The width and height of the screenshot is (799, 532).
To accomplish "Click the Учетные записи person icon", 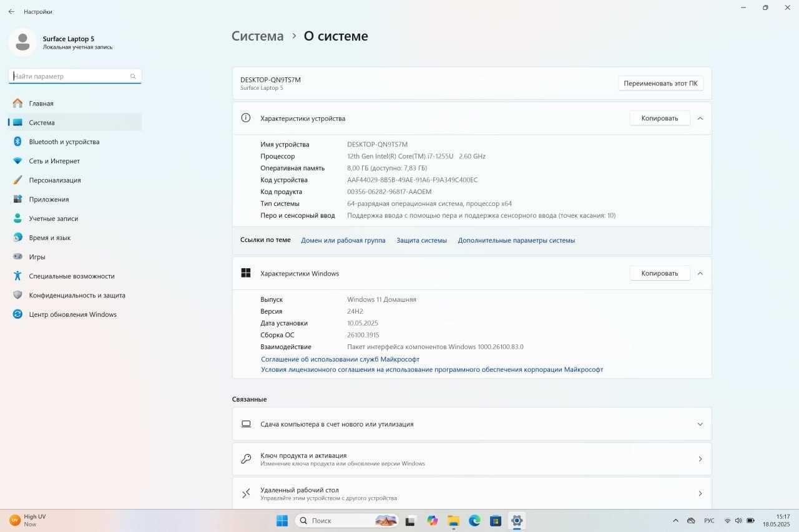I will 17,218.
